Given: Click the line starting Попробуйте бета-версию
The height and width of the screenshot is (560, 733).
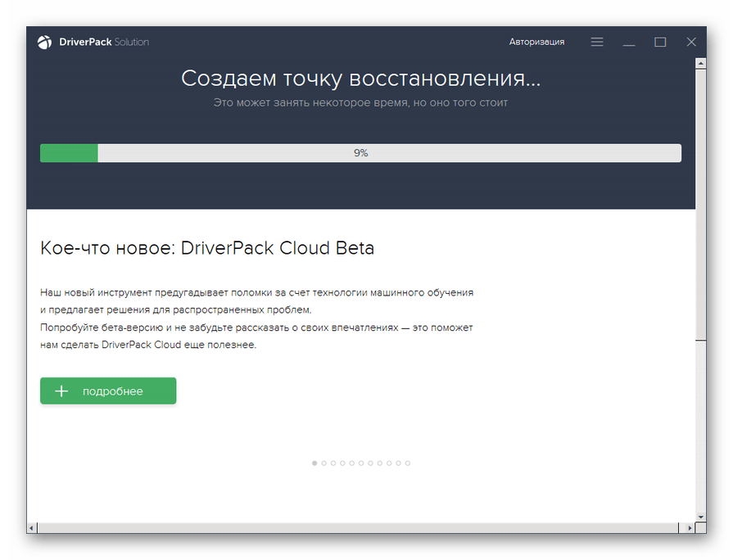Looking at the screenshot, I should [x=256, y=327].
